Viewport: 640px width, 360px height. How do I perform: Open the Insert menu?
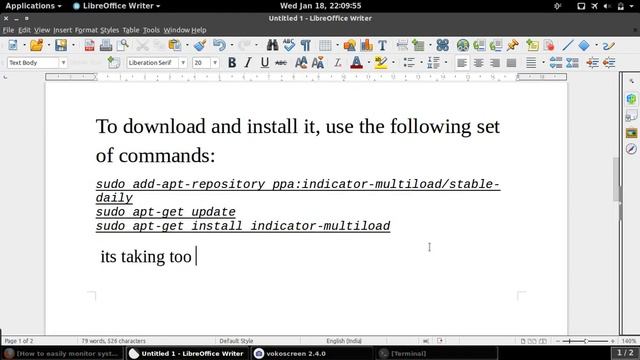coord(62,30)
